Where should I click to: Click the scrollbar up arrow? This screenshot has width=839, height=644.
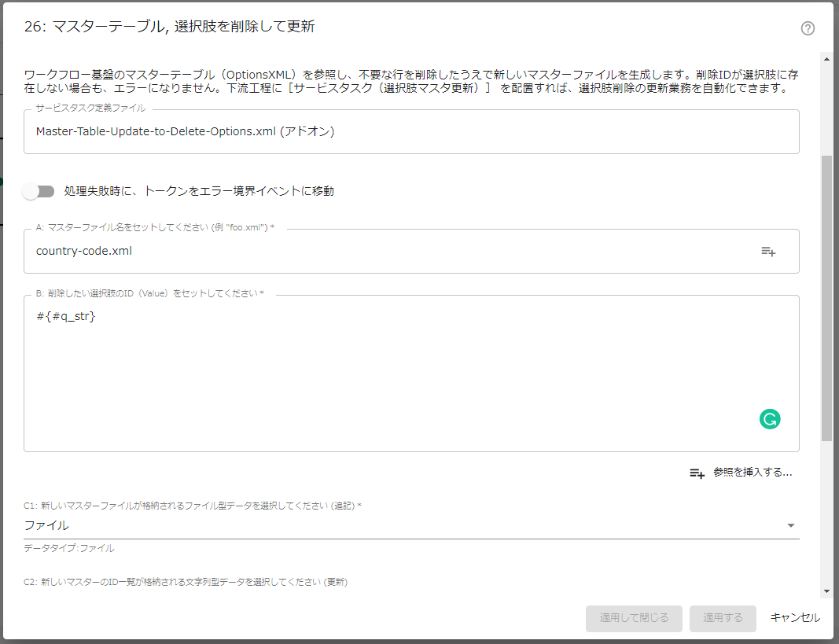826,58
